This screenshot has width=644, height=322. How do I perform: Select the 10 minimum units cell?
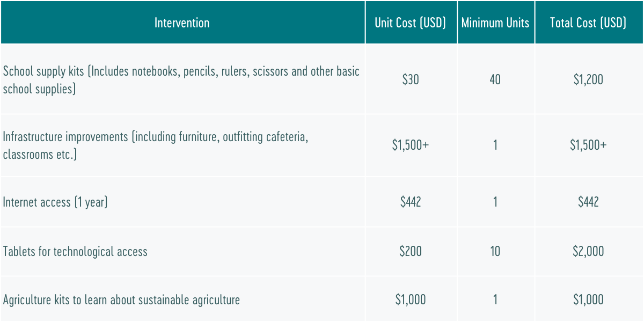495,251
